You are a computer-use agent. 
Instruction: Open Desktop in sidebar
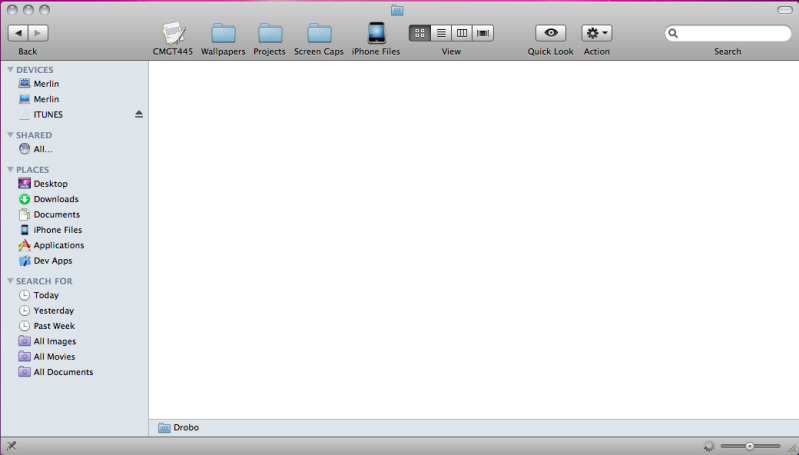tap(74, 183)
